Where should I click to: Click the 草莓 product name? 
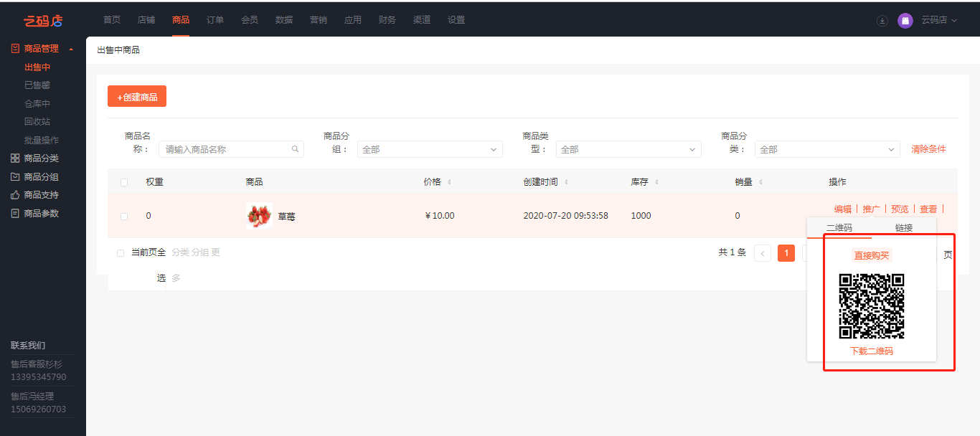point(286,216)
